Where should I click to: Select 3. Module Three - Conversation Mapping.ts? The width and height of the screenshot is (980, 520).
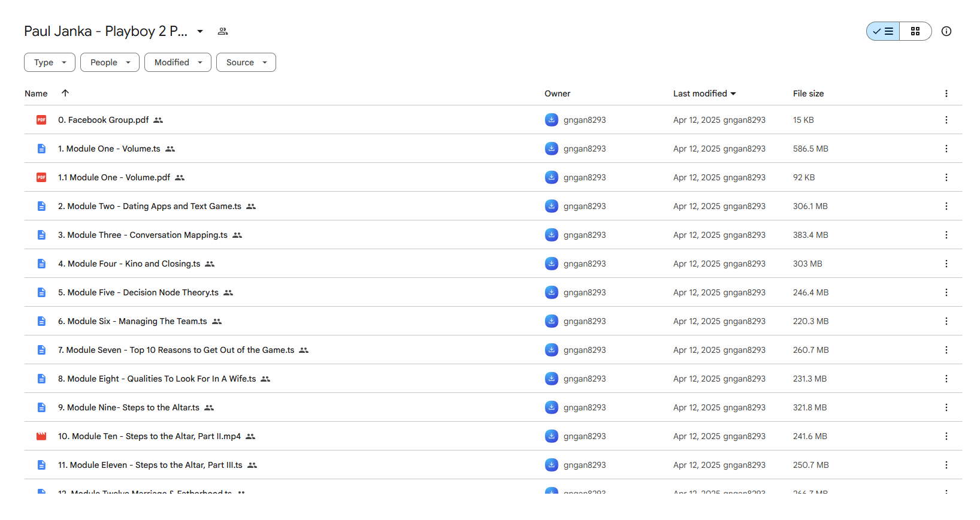tap(143, 235)
